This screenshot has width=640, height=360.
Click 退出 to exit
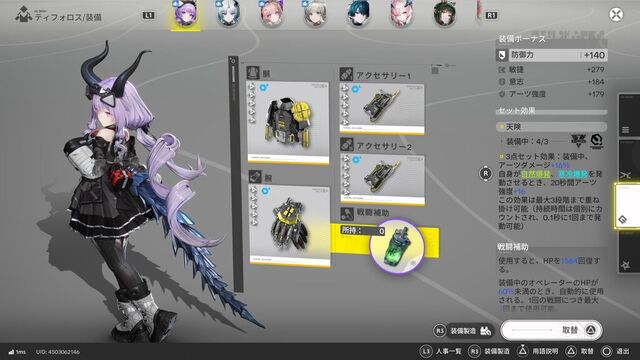click(616, 351)
